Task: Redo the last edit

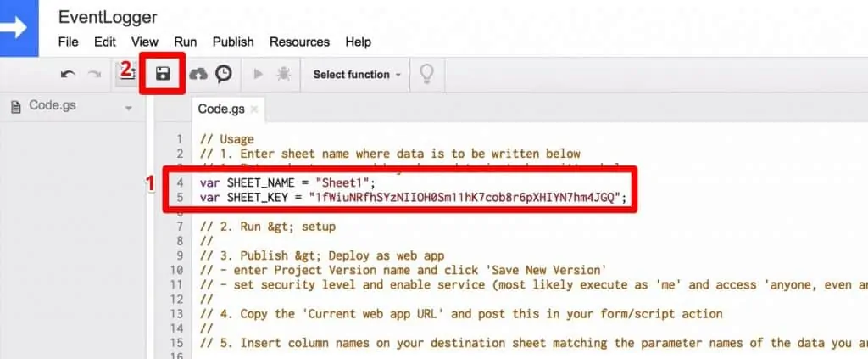Action: pos(94,74)
